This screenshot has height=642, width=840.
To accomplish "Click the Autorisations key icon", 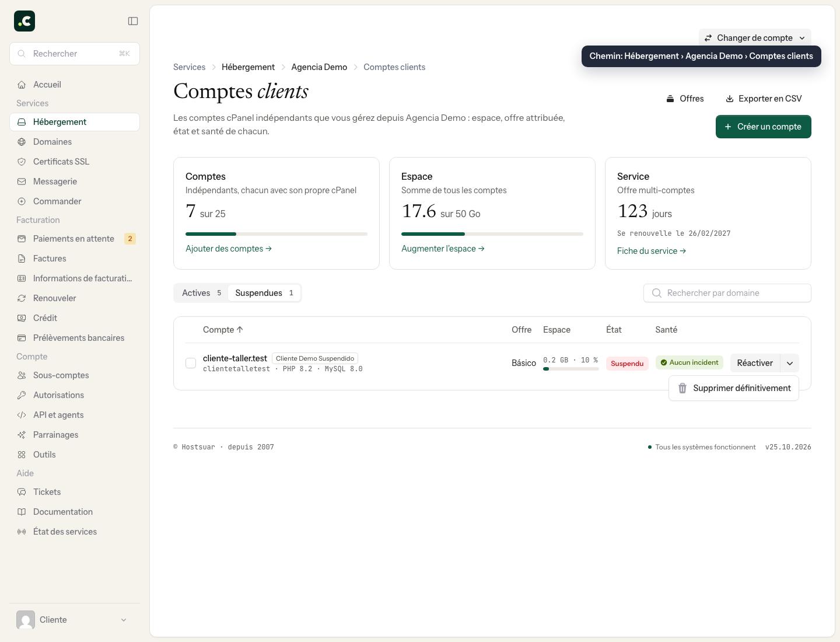I will pyautogui.click(x=22, y=395).
